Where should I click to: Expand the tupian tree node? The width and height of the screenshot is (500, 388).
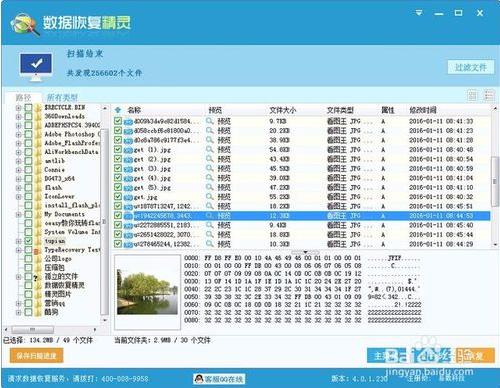click(x=19, y=241)
